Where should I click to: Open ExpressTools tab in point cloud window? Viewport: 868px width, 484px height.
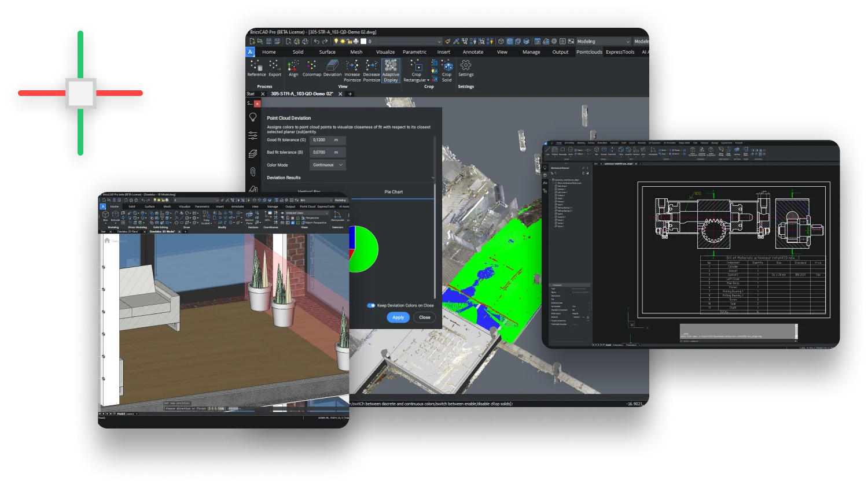point(620,52)
